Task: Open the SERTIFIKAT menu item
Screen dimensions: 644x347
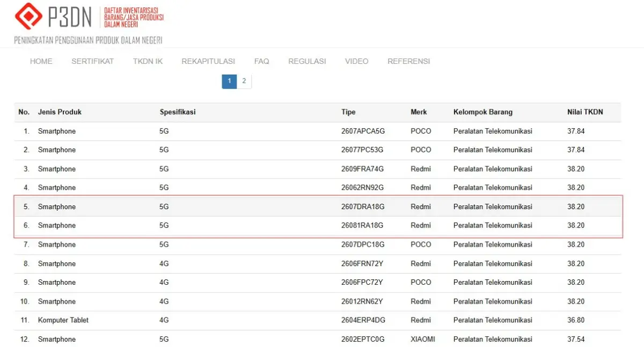Action: 93,61
